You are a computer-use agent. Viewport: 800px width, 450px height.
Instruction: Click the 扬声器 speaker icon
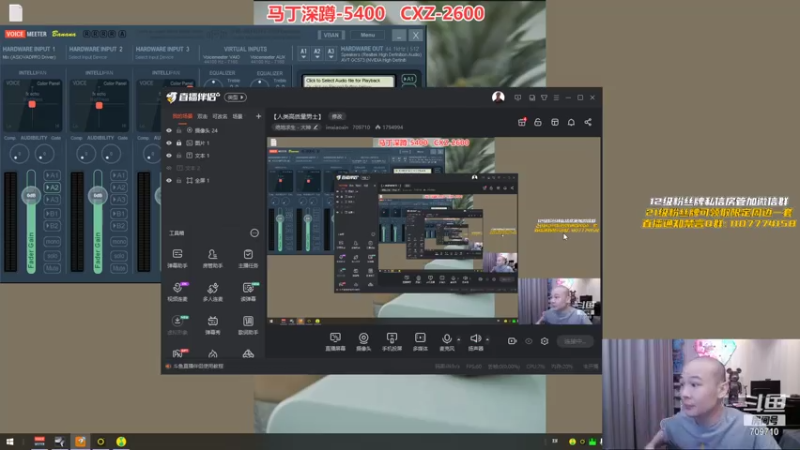(476, 341)
